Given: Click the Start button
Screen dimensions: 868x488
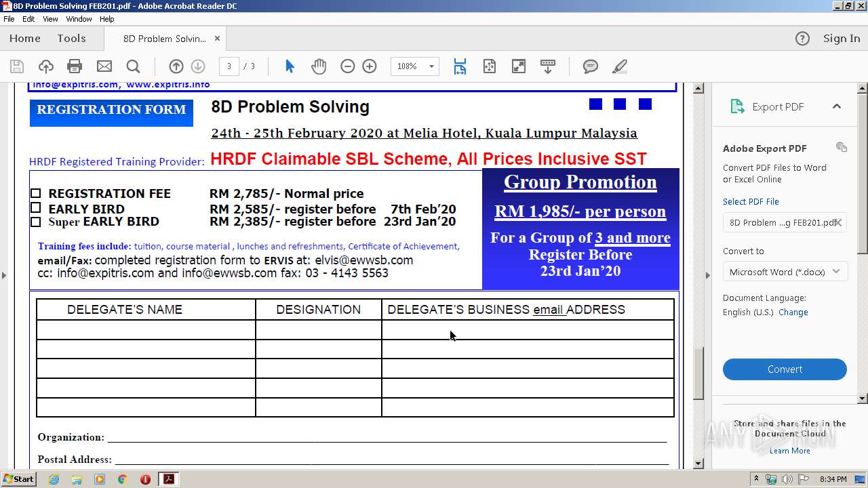Looking at the screenshot, I should (19, 479).
